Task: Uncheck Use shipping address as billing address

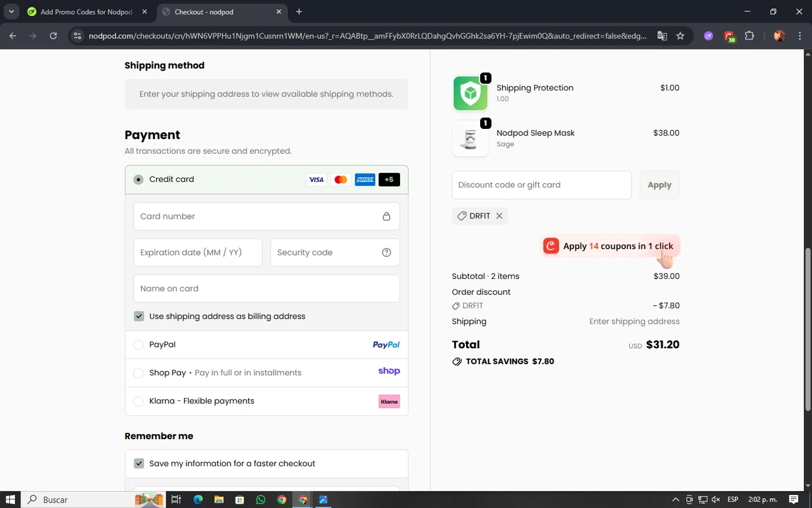Action: tap(139, 316)
